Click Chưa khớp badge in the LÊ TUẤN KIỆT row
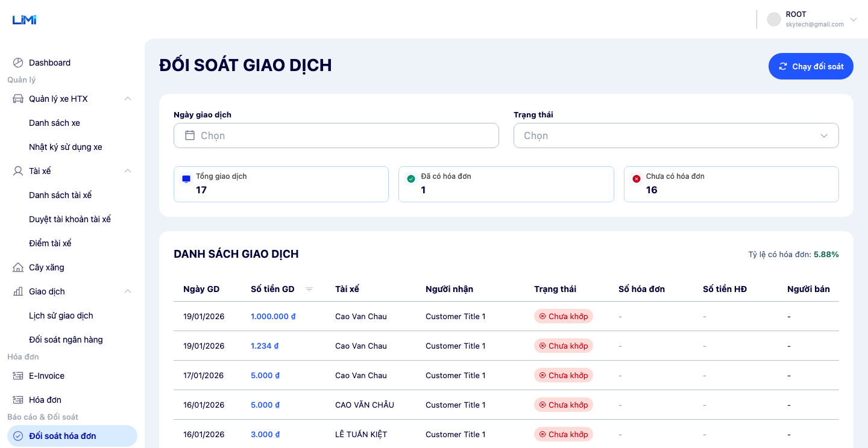868x448 pixels. (x=564, y=434)
